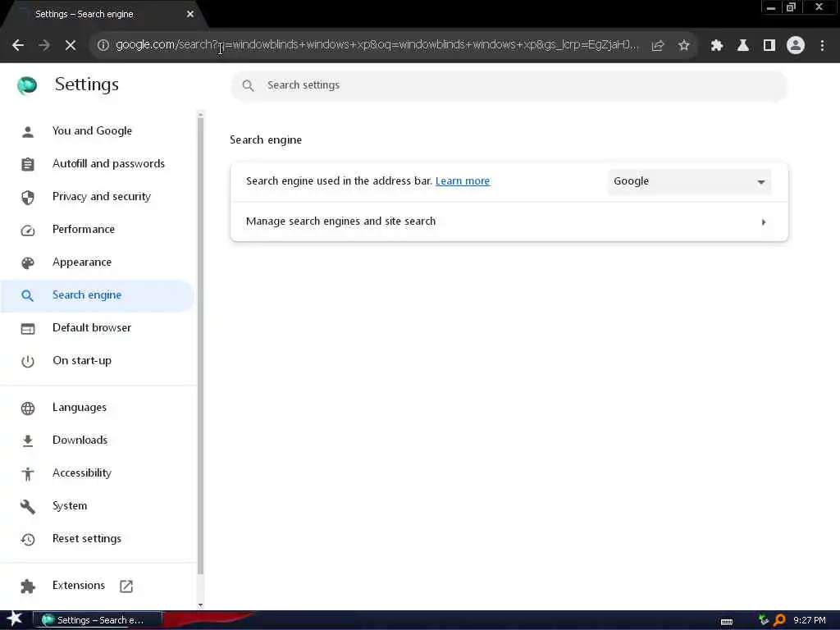Stop page loading with the X button
Screen dimensions: 840x630
[x=71, y=46]
